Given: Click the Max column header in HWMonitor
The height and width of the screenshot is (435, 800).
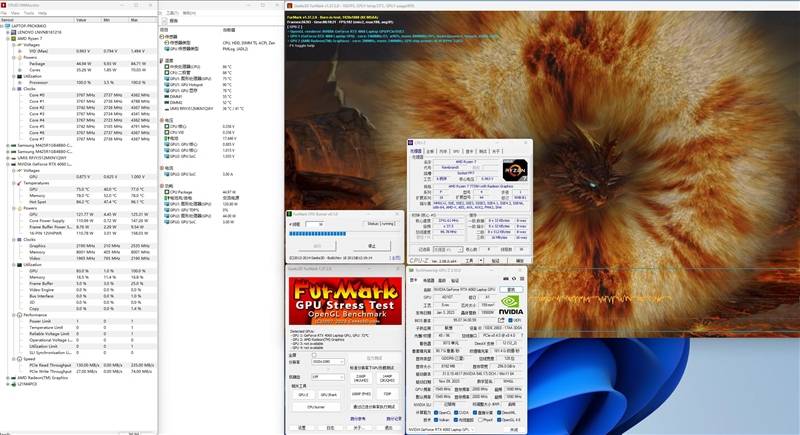Looking at the screenshot, I should tap(136, 19).
